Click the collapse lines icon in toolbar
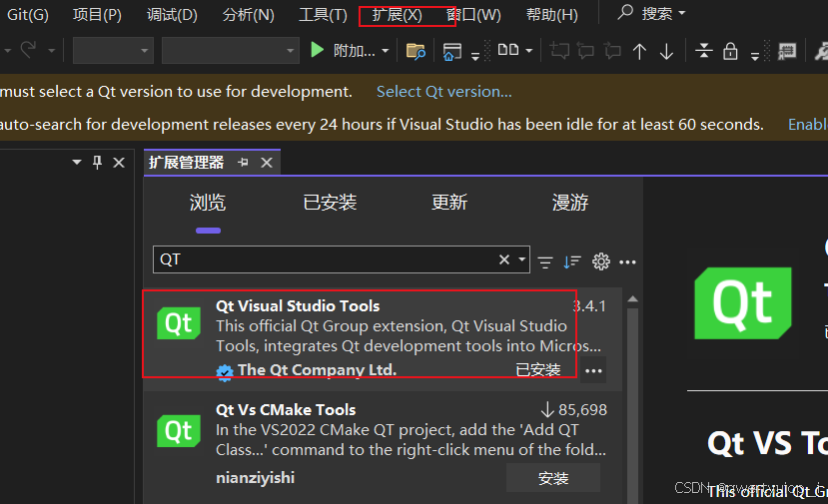The width and height of the screenshot is (828, 504). click(x=703, y=51)
